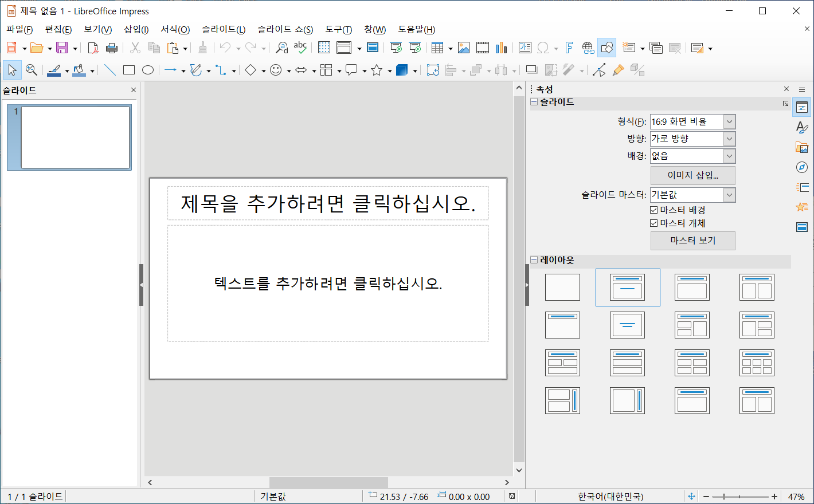Open the fill color dropdown arrow

click(92, 71)
